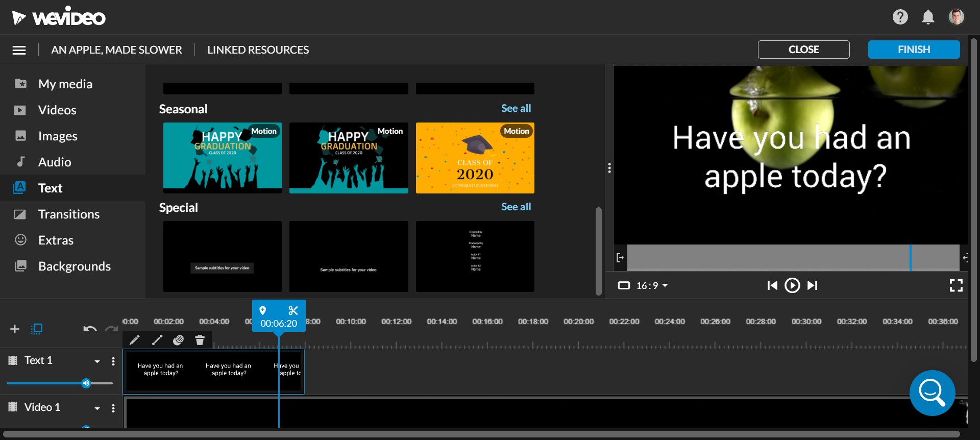This screenshot has height=440, width=980.
Task: Select the yellow Class of 2020 template
Action: [475, 158]
